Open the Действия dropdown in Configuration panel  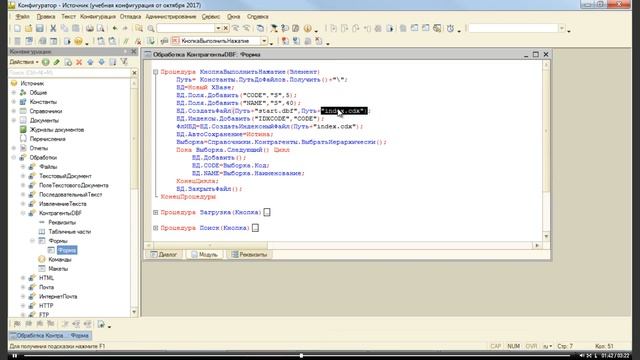[24, 62]
